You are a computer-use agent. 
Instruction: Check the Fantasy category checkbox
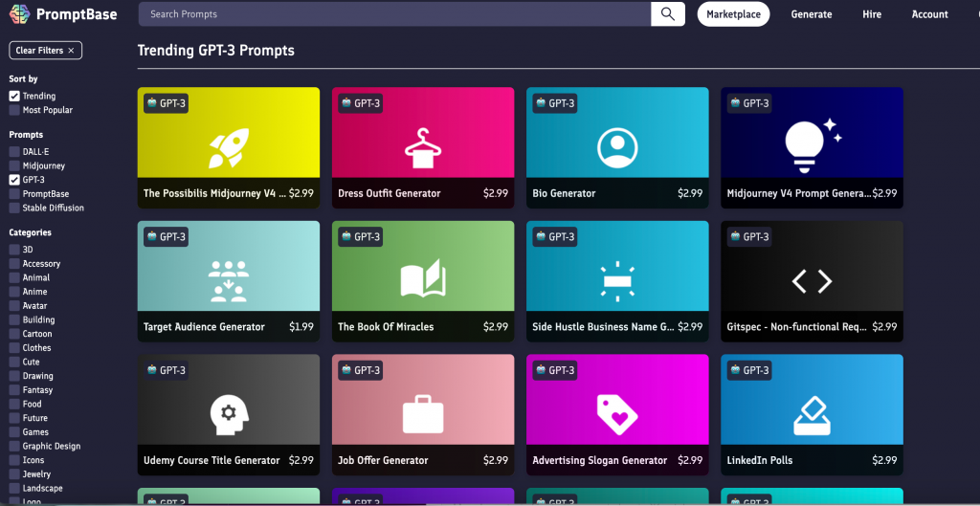(14, 390)
